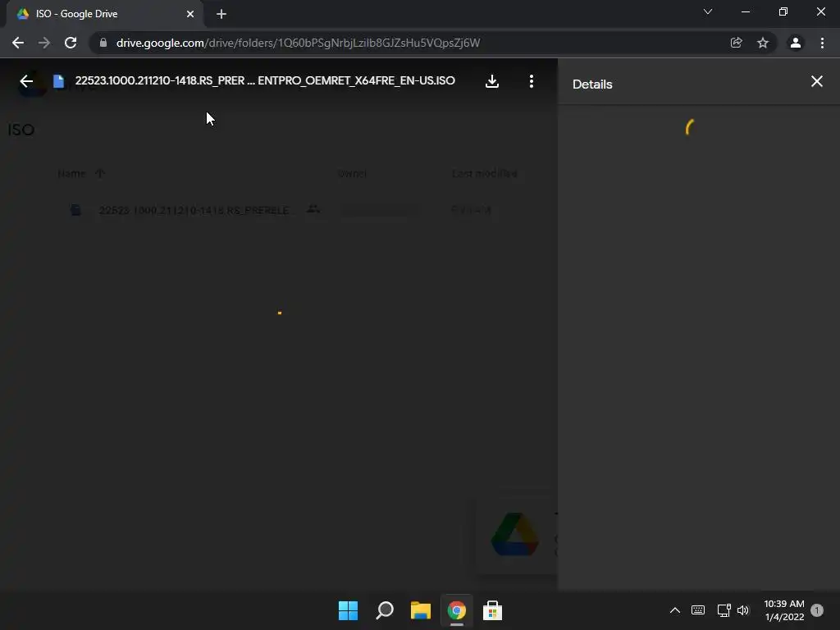840x630 pixels.
Task: Open the Chrome three-dot menu
Action: click(822, 43)
